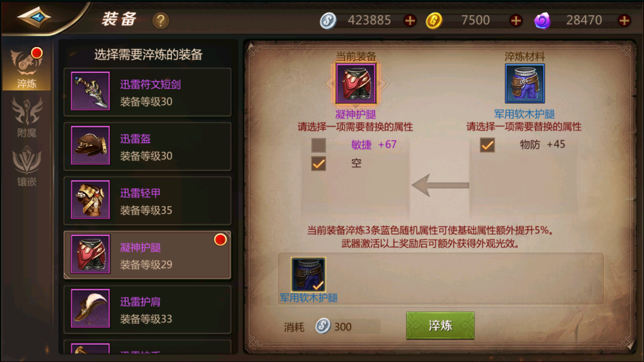Tap the 淬炼材料 blue leggings icon
This screenshot has height=362, width=644.
point(525,83)
